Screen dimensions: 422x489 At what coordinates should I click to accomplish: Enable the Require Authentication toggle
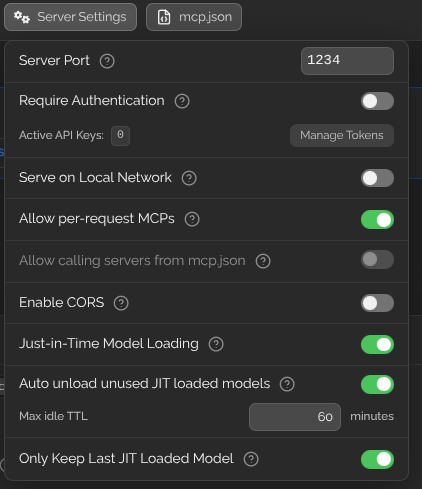[x=377, y=101]
